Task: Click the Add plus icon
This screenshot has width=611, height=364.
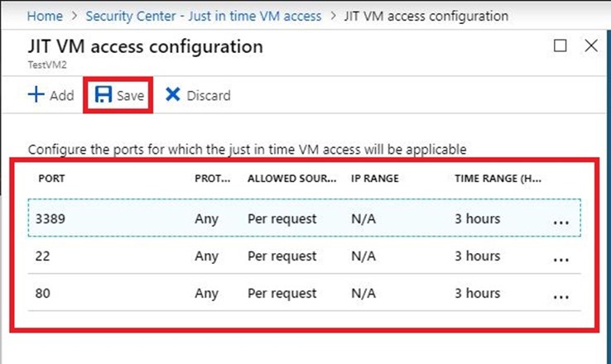Action: click(36, 94)
